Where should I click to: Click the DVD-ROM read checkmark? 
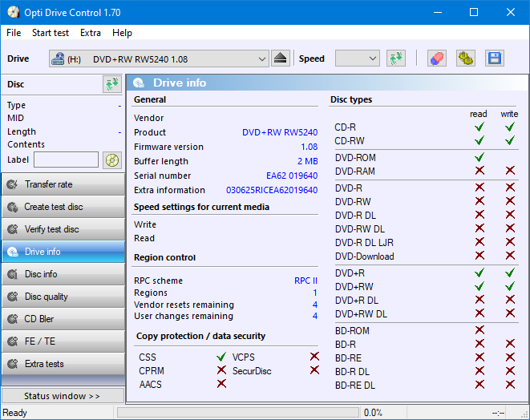479,157
